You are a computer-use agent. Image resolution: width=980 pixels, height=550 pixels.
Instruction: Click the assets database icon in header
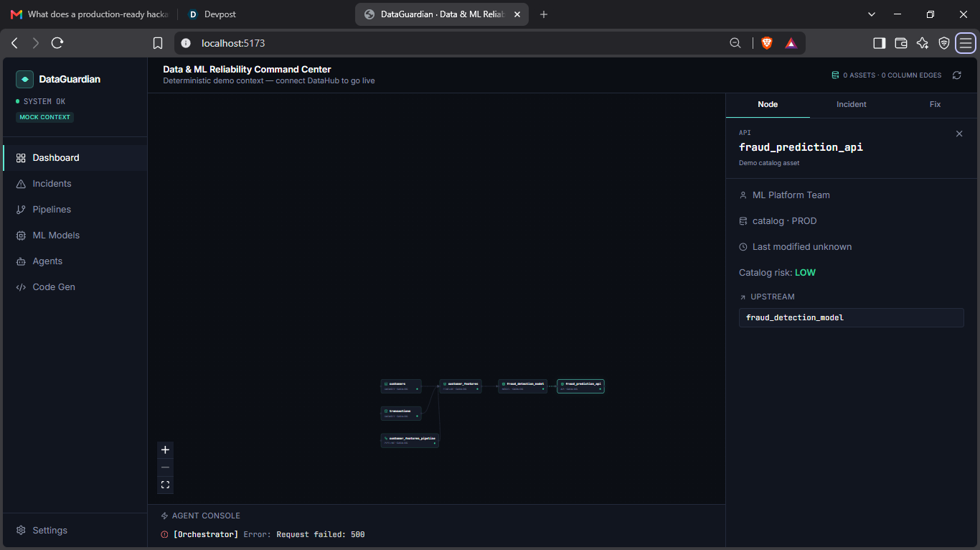click(835, 75)
